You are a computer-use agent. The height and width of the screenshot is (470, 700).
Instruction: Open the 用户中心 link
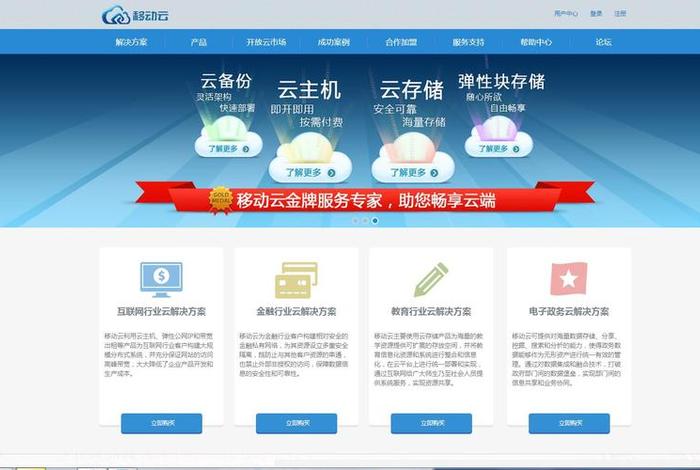[566, 13]
